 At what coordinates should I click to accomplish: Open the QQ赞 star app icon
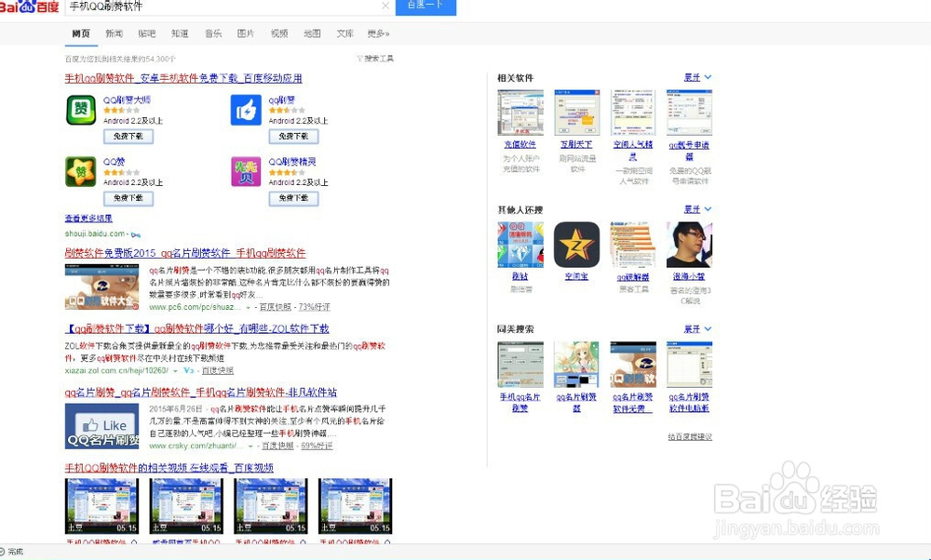pyautogui.click(x=81, y=171)
